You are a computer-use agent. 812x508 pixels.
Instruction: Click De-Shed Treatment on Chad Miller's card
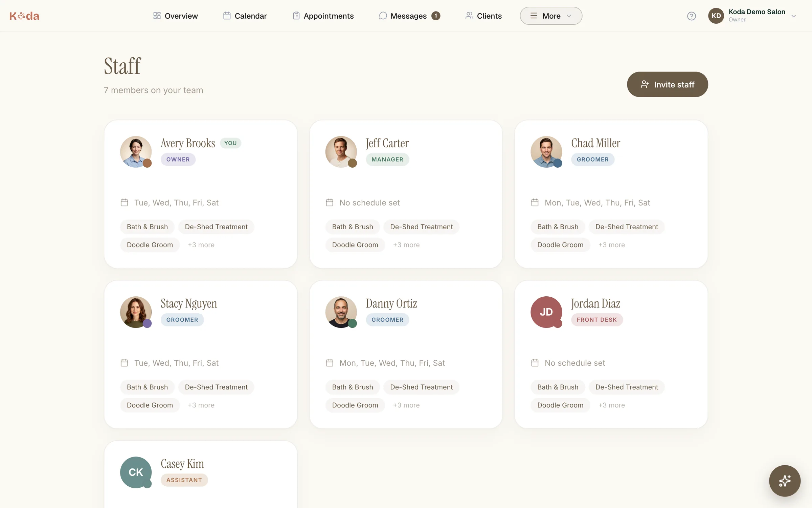pyautogui.click(x=627, y=227)
